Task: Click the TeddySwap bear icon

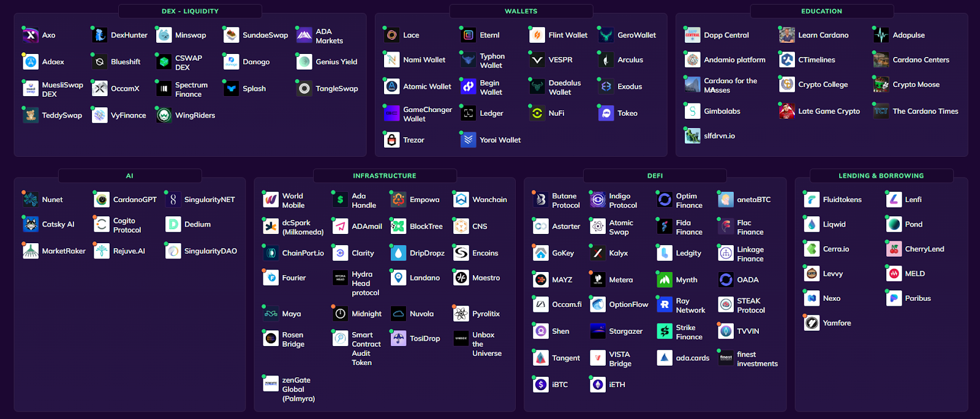Action: 31,115
